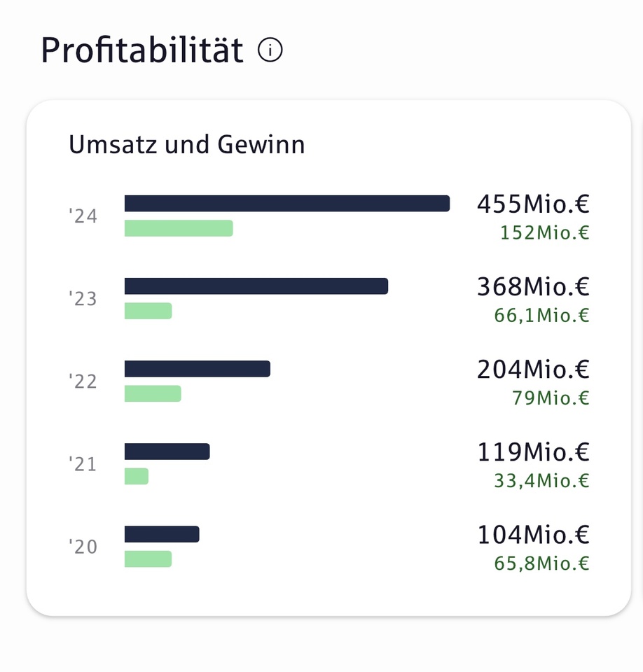Click the dark revenue bar for '21
Screen dimensions: 643x672
[167, 451]
